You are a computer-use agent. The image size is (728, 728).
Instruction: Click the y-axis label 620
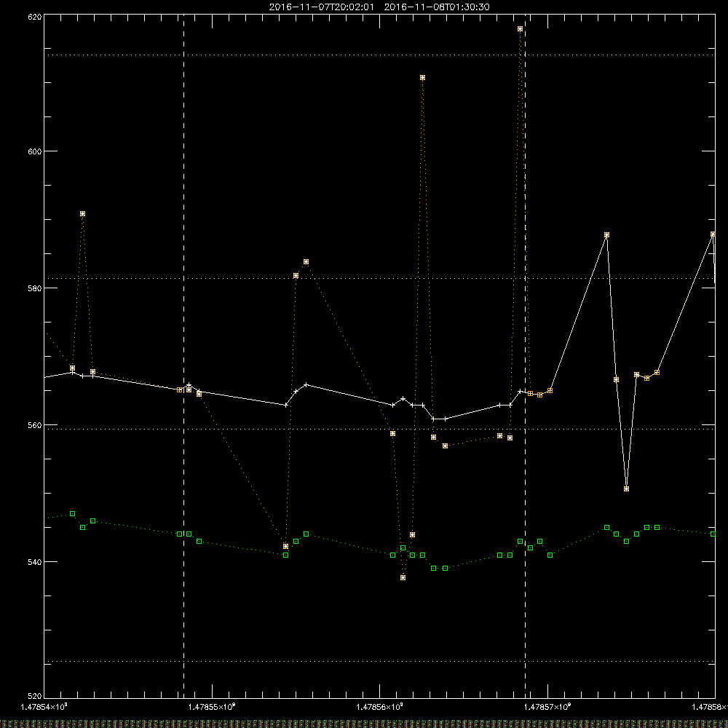point(35,17)
